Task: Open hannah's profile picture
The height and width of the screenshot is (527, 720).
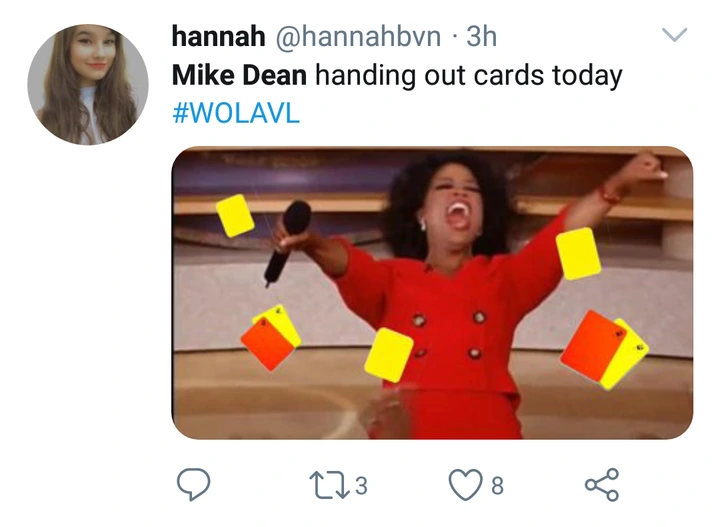Action: point(88,84)
